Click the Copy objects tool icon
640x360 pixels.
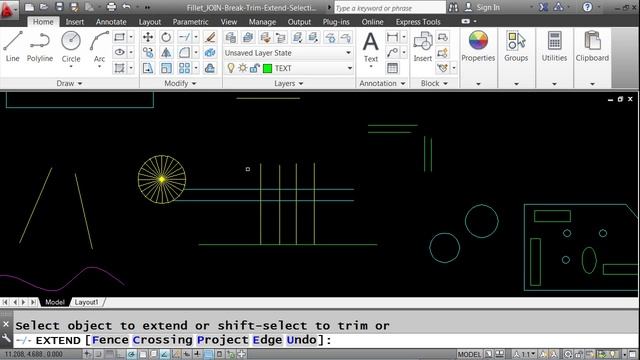[x=148, y=53]
